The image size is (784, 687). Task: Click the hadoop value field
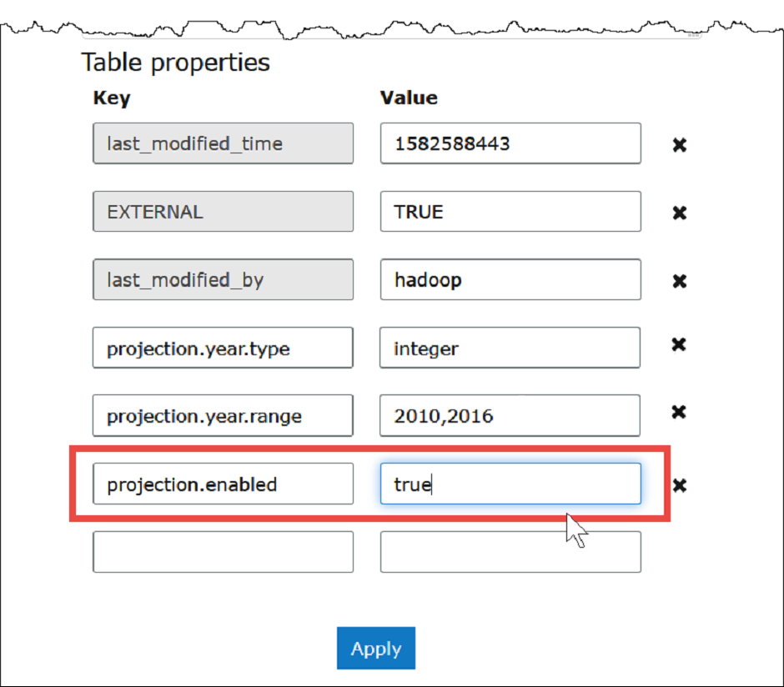coord(510,279)
